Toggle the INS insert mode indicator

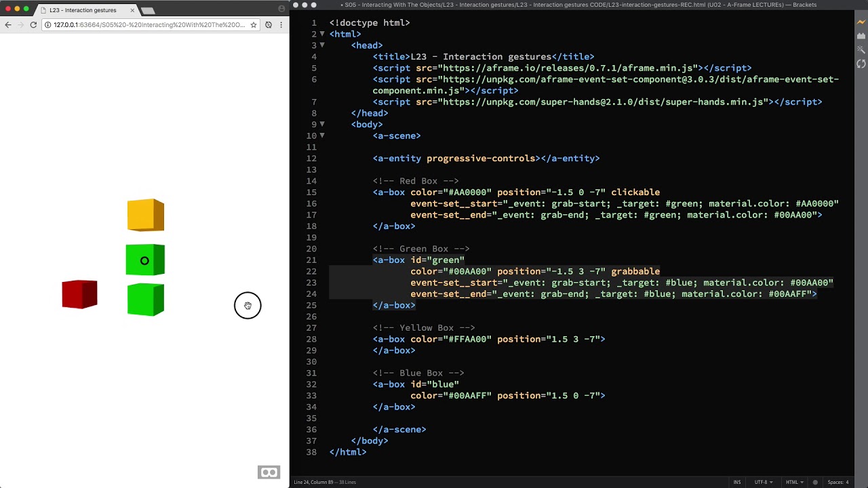coord(737,483)
